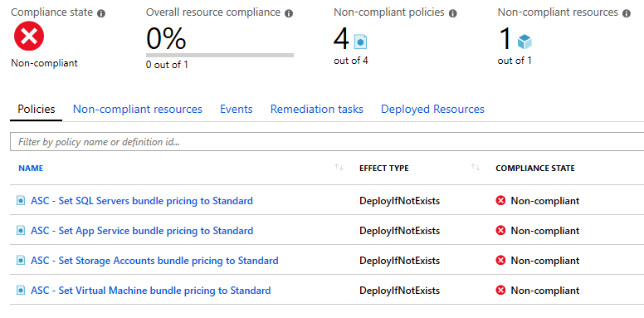Select the Policies tab
The height and width of the screenshot is (318, 644).
pyautogui.click(x=37, y=109)
